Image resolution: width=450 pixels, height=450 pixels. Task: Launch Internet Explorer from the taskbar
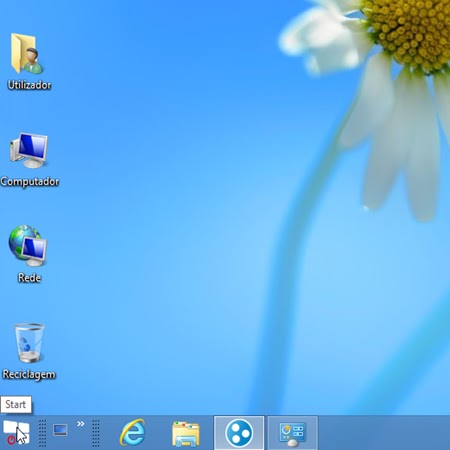coord(133,433)
